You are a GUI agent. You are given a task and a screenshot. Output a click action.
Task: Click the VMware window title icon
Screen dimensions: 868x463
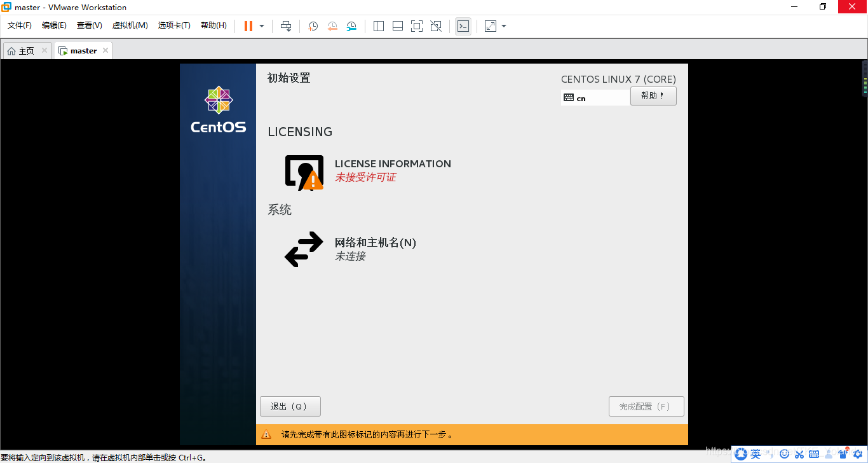pyautogui.click(x=6, y=7)
